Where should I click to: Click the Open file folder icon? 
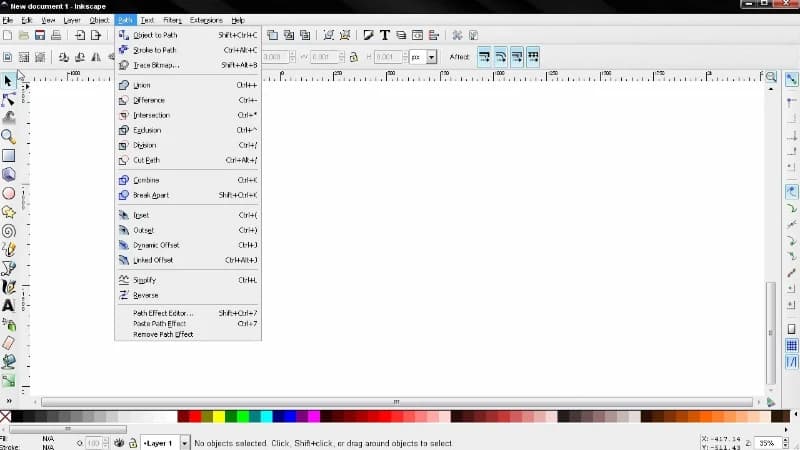pos(23,35)
